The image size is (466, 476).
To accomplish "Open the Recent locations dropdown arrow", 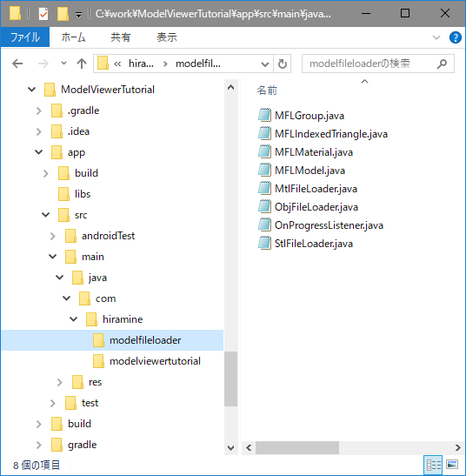I will pos(63,64).
